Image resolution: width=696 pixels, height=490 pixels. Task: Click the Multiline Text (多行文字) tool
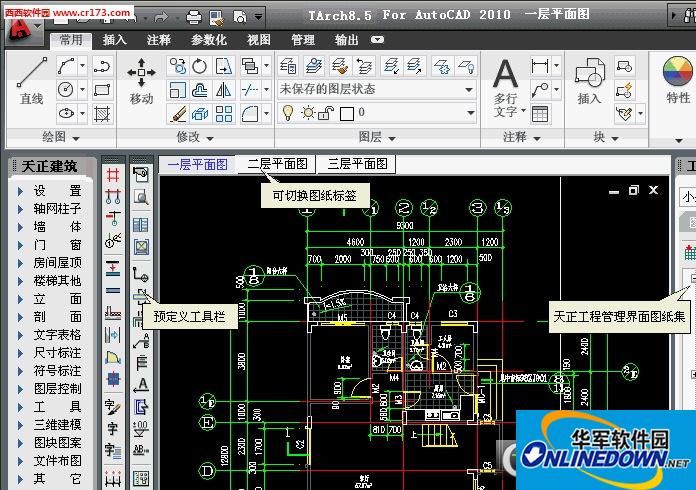506,87
